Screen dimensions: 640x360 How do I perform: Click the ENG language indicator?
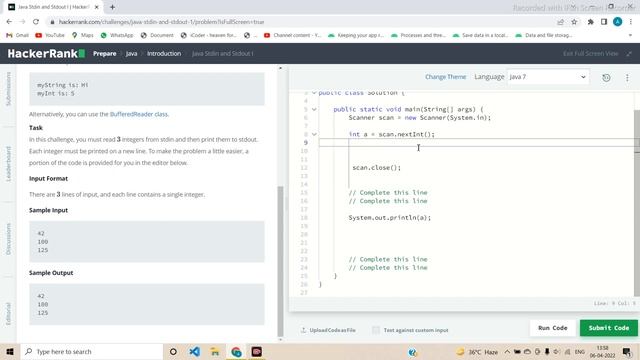tap(580, 351)
